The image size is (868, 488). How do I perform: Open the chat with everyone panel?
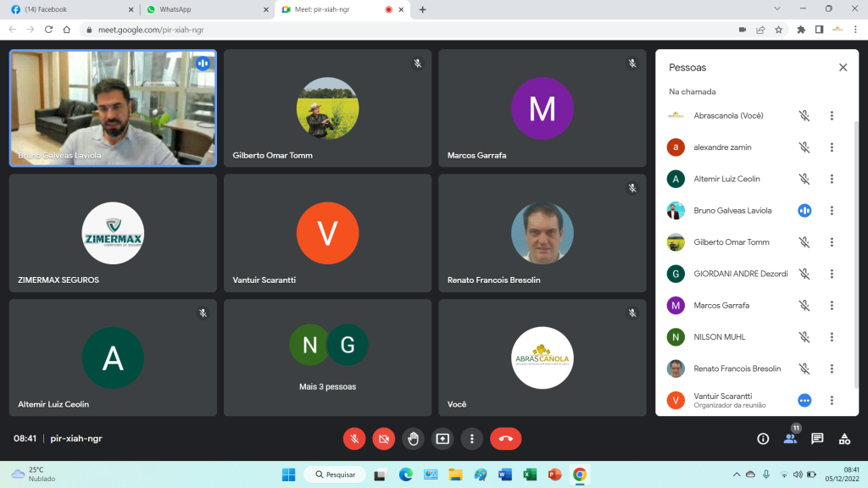[817, 438]
